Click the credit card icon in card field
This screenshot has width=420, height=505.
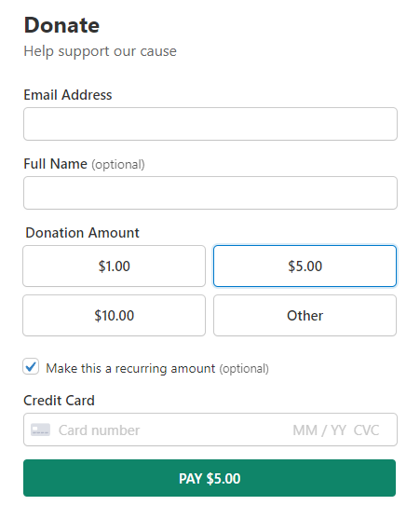[x=40, y=430]
